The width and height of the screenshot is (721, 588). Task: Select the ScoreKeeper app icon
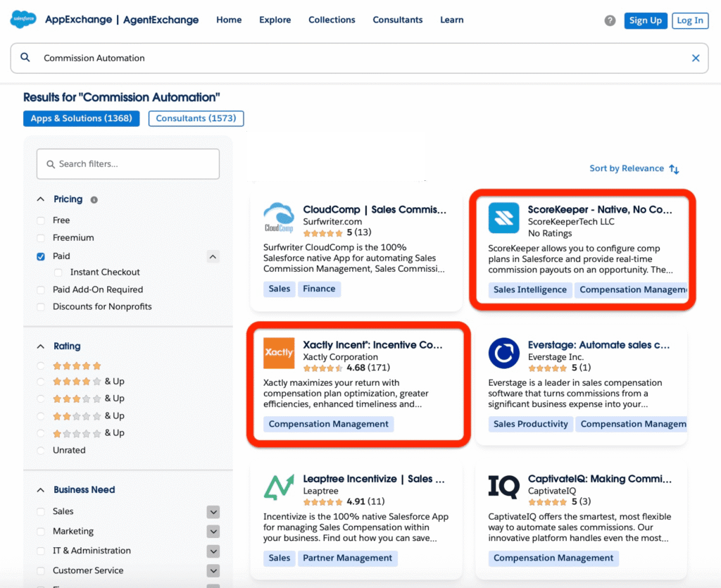point(503,218)
